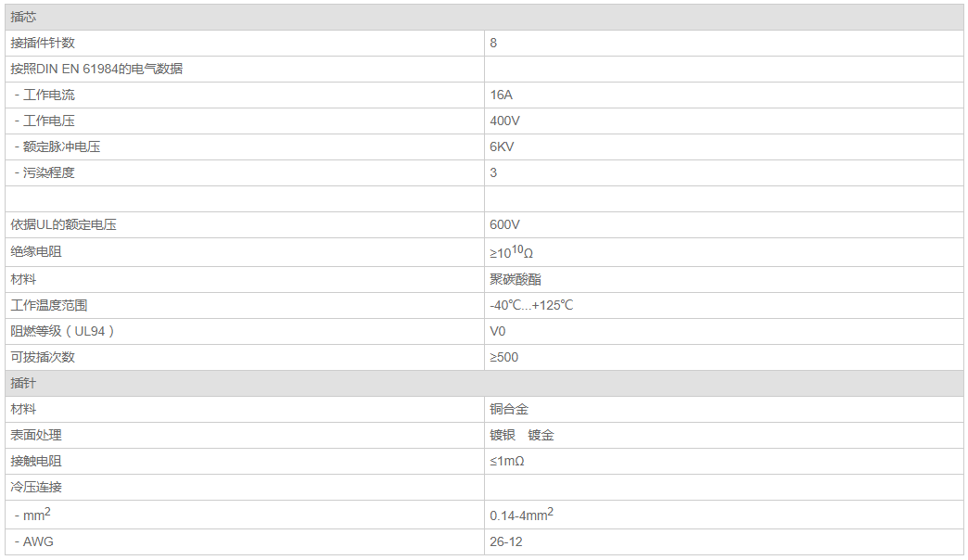
Task: Select the 接插件针数 label cell
Action: coord(43,43)
